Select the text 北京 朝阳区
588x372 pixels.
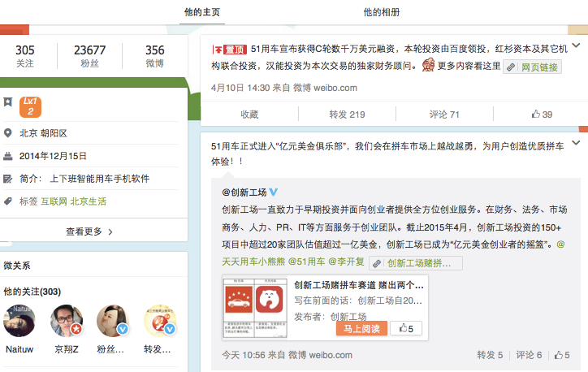(43, 133)
